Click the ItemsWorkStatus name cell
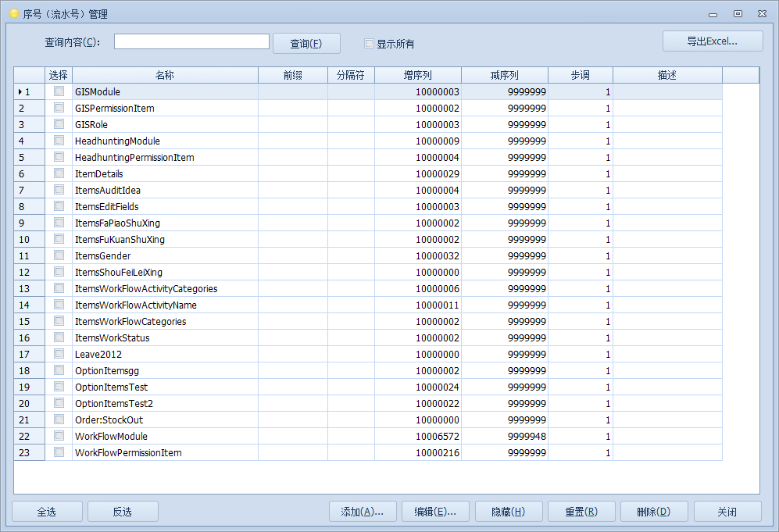The image size is (779, 532). point(165,337)
